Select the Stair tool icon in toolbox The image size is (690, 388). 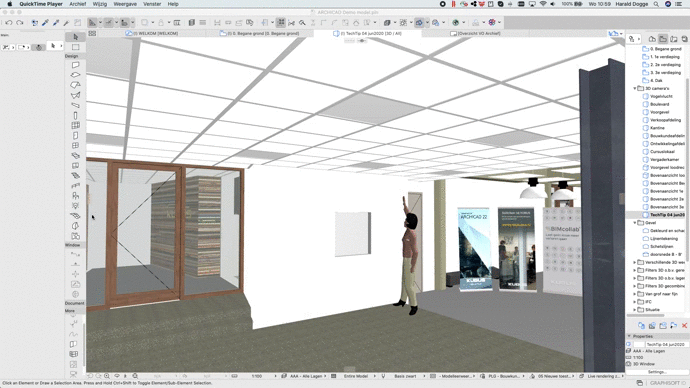[x=75, y=176]
